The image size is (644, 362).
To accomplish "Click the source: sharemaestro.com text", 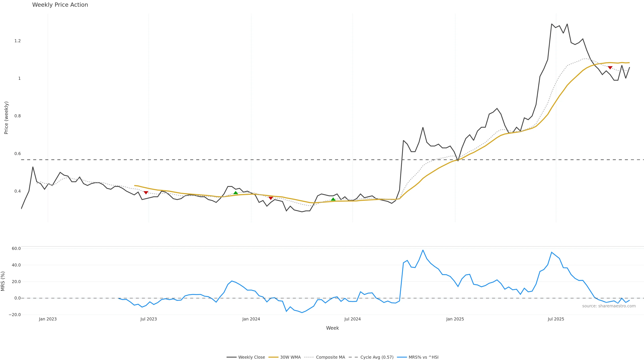I will coord(609,306).
